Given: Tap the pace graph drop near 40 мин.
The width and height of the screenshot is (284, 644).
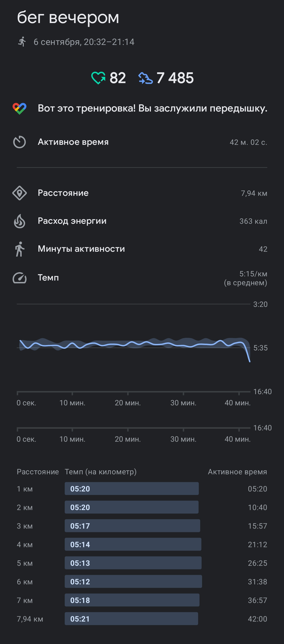Looking at the screenshot, I should [247, 353].
